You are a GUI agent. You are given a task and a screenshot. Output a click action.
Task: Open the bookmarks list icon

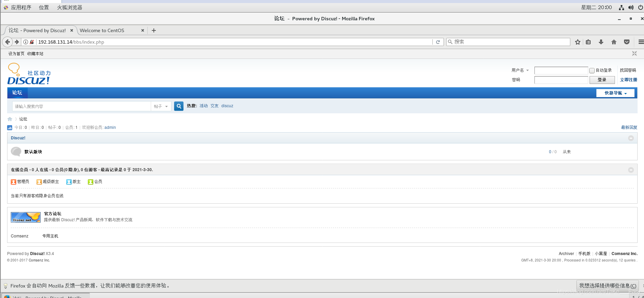coord(588,42)
